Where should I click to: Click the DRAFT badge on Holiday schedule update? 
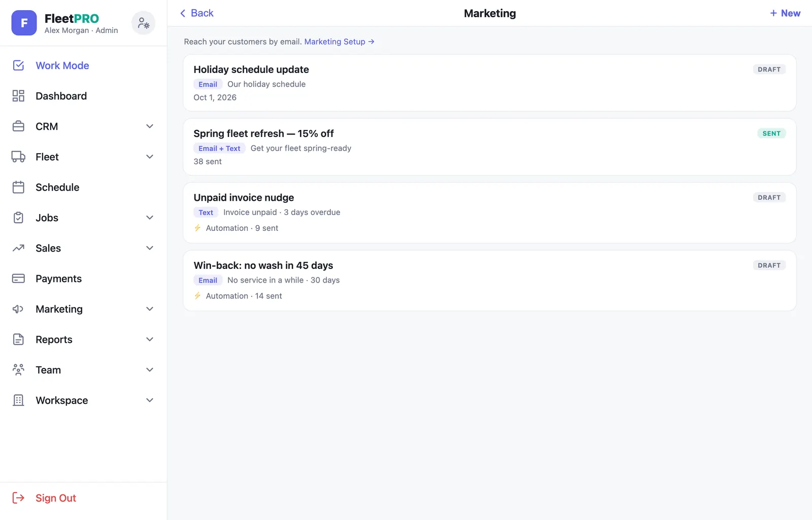coord(769,70)
